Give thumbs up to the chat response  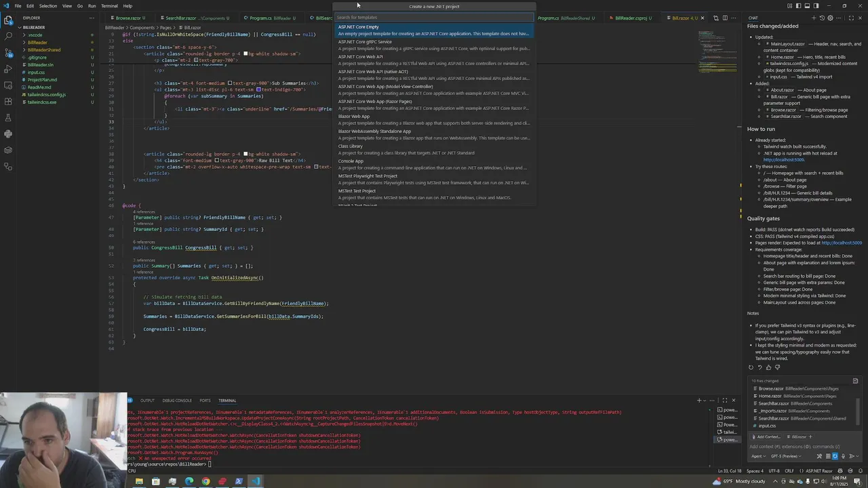coord(768,367)
